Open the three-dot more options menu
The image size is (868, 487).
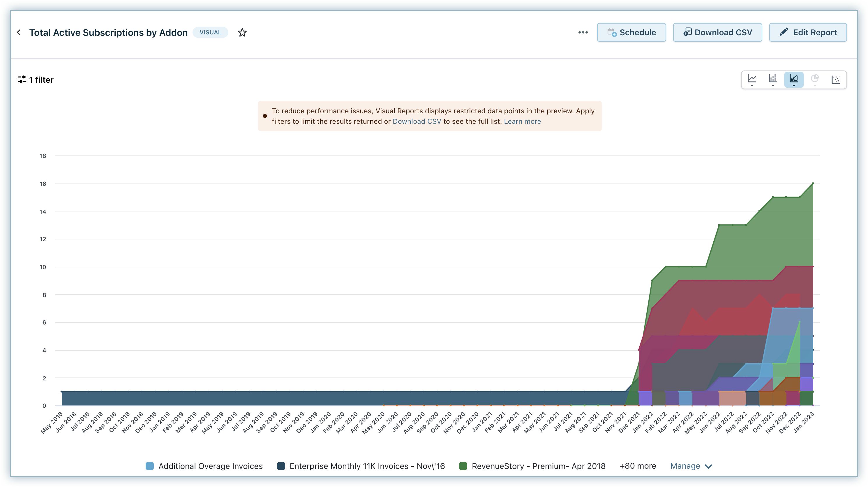(x=583, y=32)
